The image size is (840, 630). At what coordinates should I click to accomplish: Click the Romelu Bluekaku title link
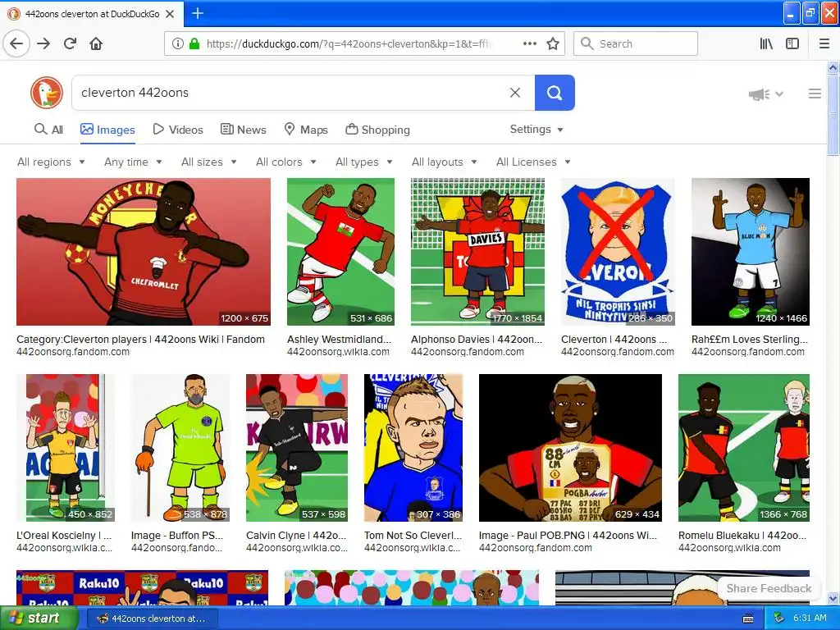742,535
